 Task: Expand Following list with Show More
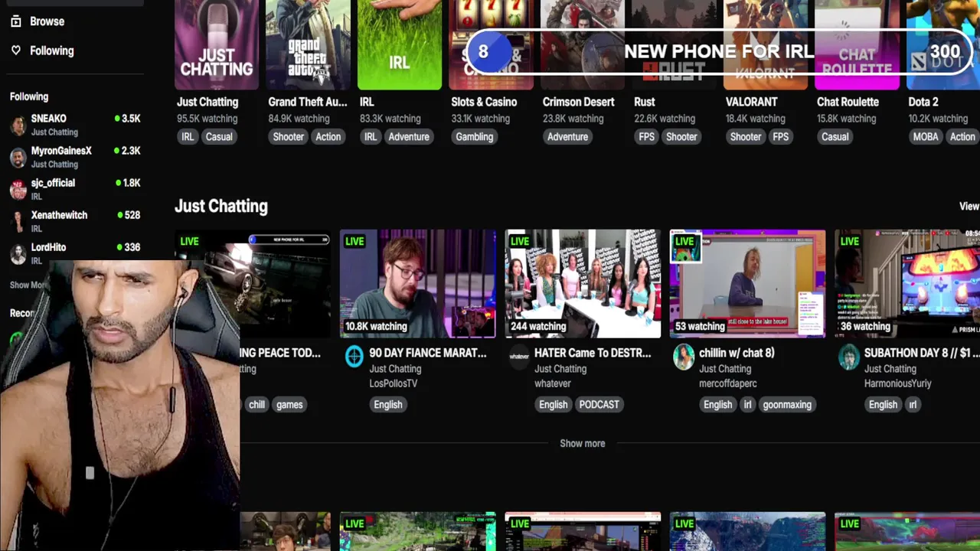click(28, 285)
